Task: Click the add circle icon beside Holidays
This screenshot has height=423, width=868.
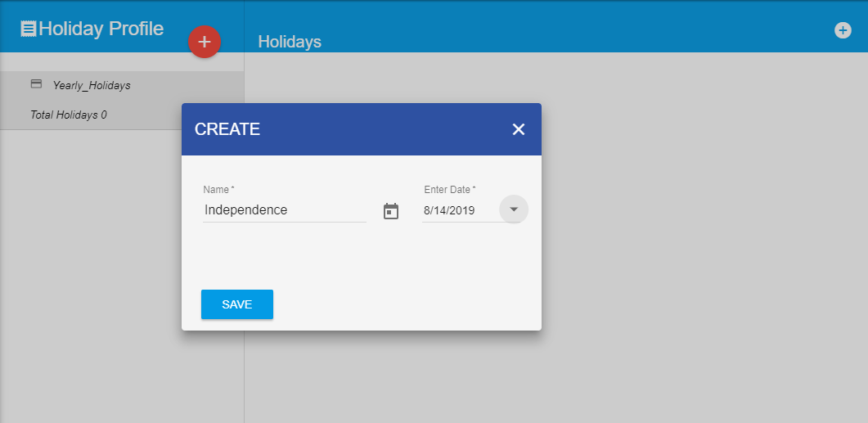Action: (843, 30)
